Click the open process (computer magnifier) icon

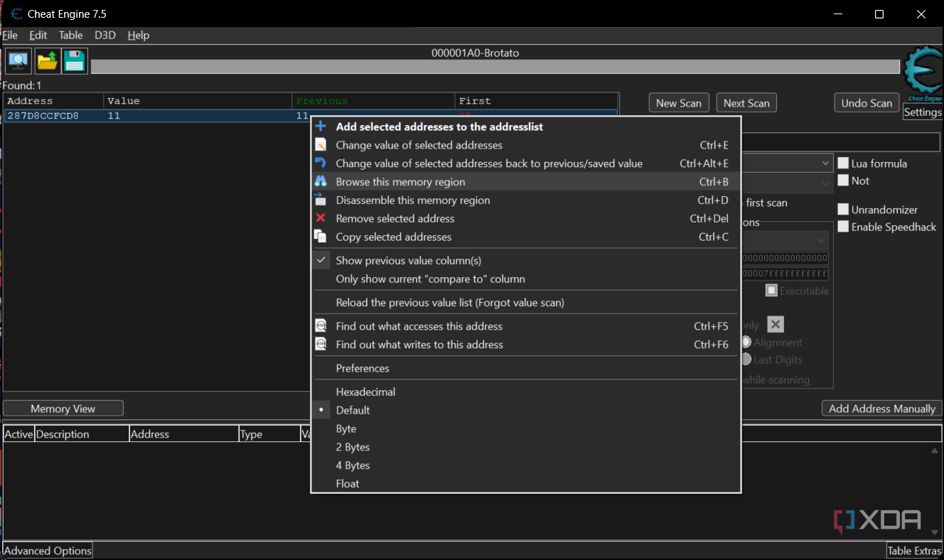pos(18,61)
